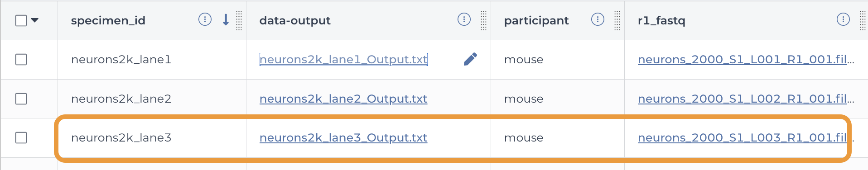
Task: Open data-output column options menu icon
Action: [464, 19]
